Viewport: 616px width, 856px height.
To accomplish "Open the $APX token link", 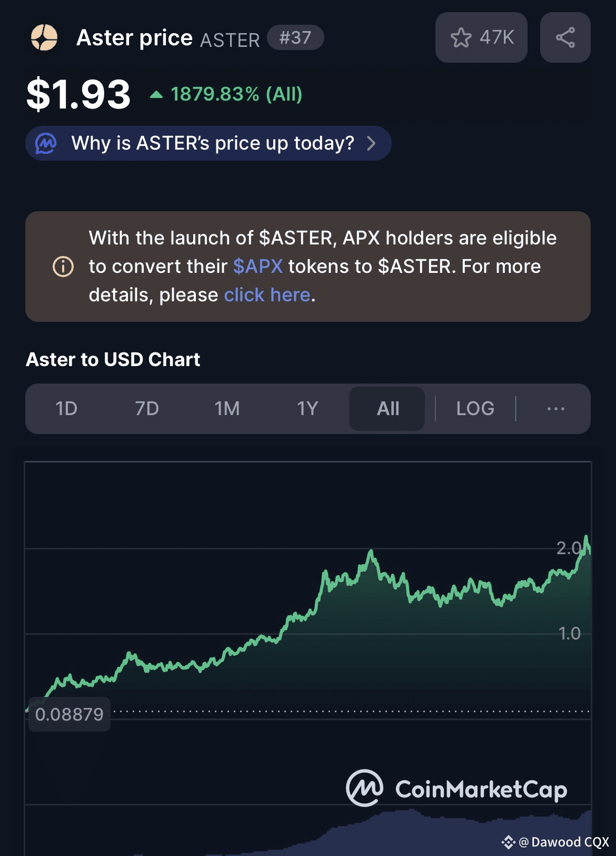I will pos(258,267).
